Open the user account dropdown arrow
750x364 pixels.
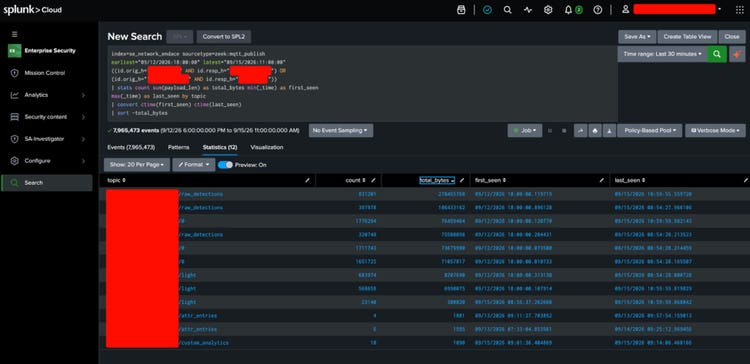pyautogui.click(x=720, y=10)
